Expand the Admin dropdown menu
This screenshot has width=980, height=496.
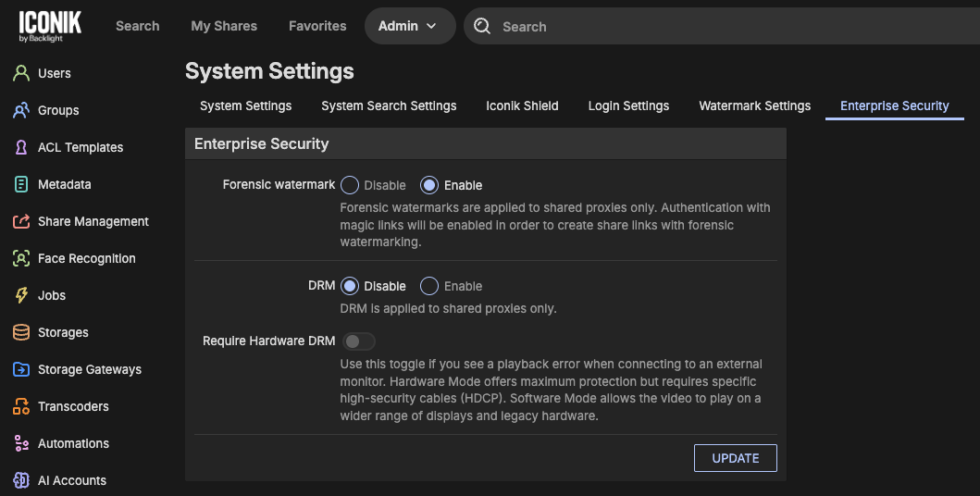(410, 26)
